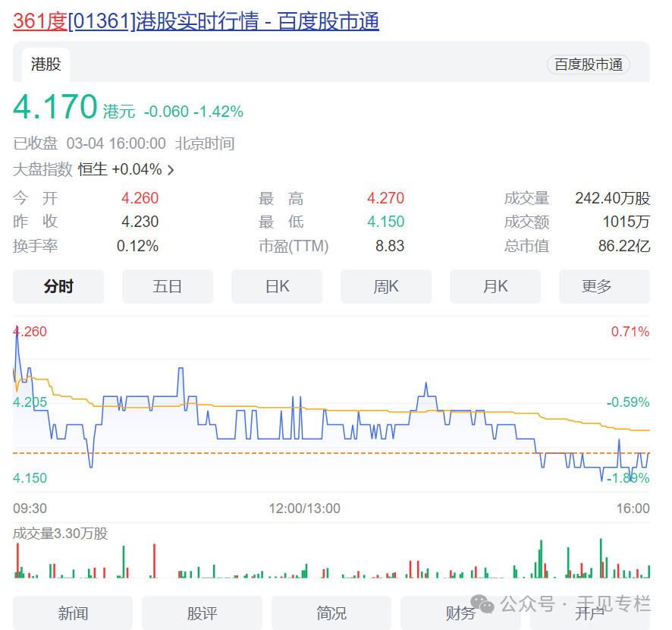The width and height of the screenshot is (672, 630).
Task: Open the 财务 section button
Action: pos(460,613)
